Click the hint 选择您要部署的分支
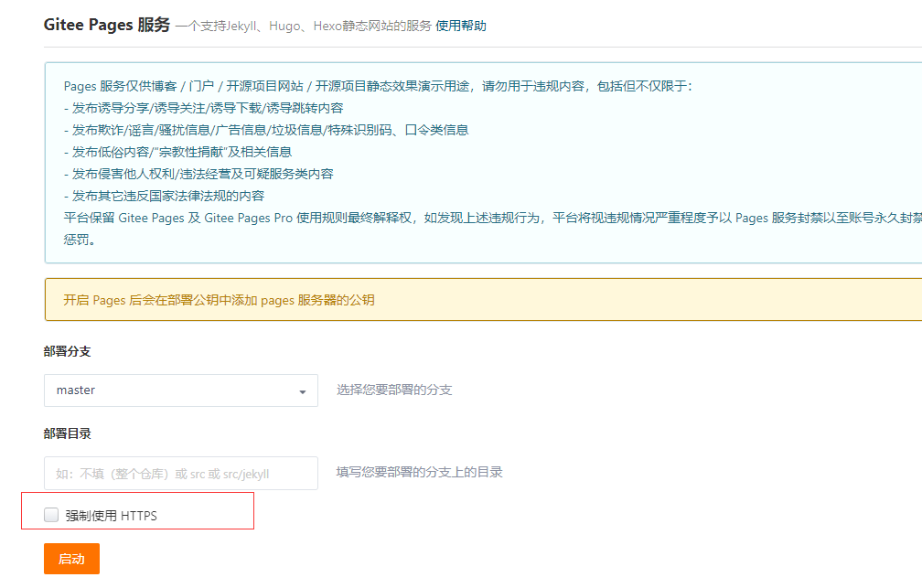 pyautogui.click(x=394, y=390)
